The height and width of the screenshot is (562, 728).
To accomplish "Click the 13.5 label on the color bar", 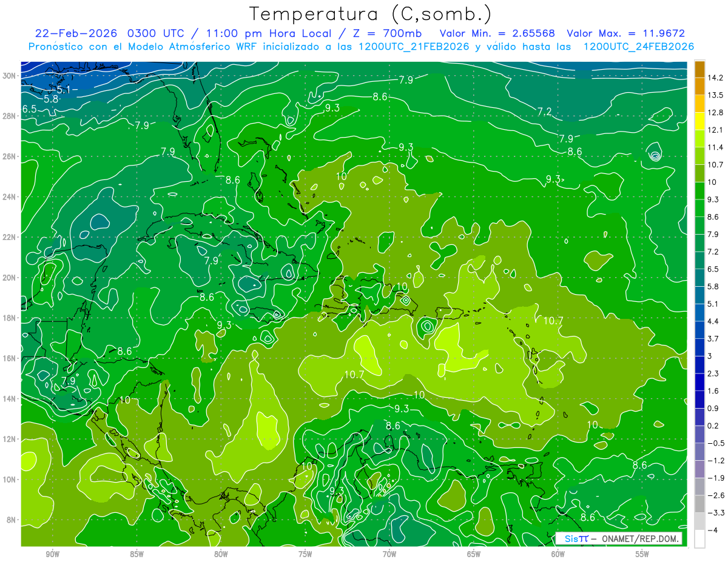I will pyautogui.click(x=715, y=95).
